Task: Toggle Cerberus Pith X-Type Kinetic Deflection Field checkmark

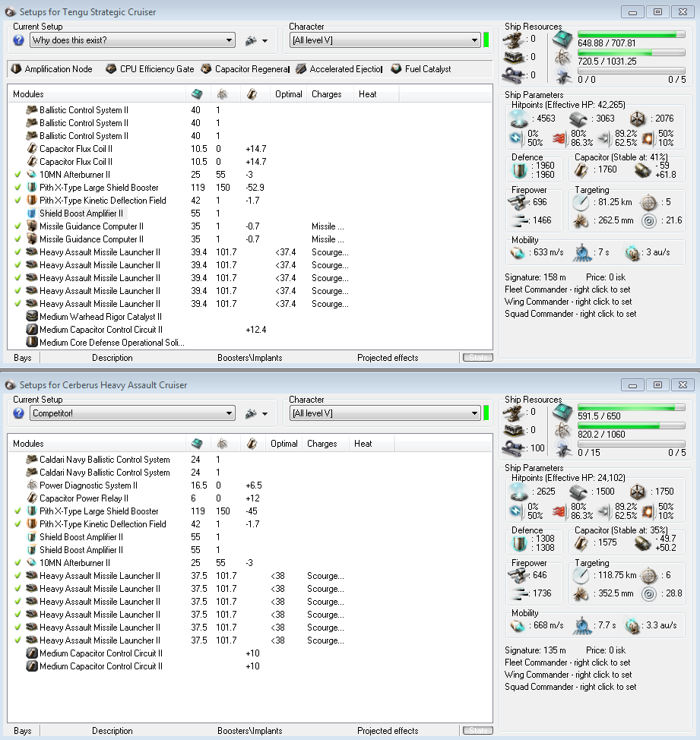Action: click(x=18, y=524)
